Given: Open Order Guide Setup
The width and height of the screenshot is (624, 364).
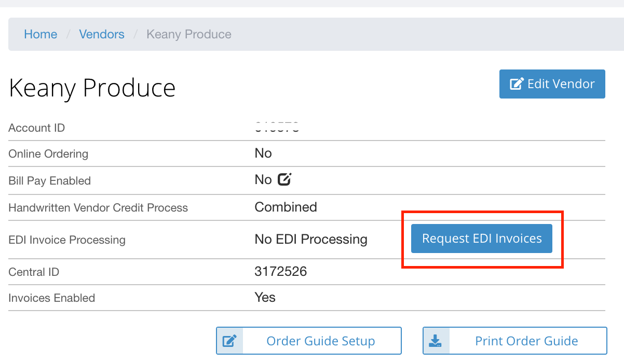Looking at the screenshot, I should click(309, 341).
